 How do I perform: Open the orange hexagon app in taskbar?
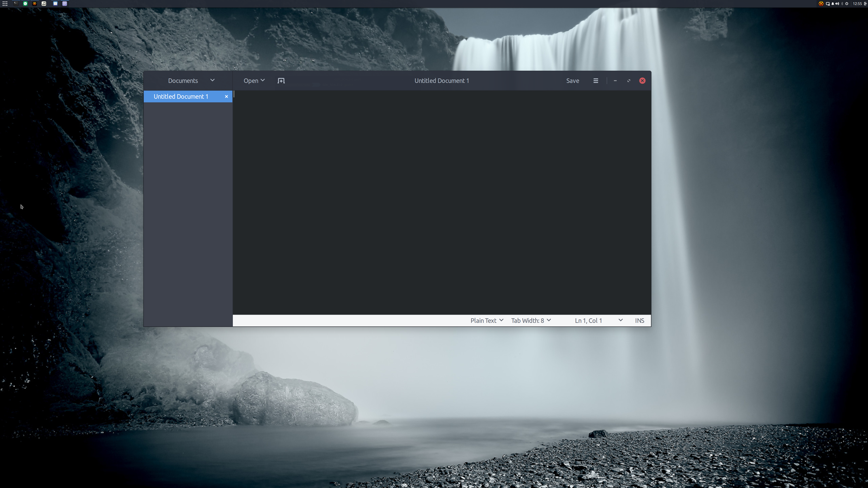(34, 4)
